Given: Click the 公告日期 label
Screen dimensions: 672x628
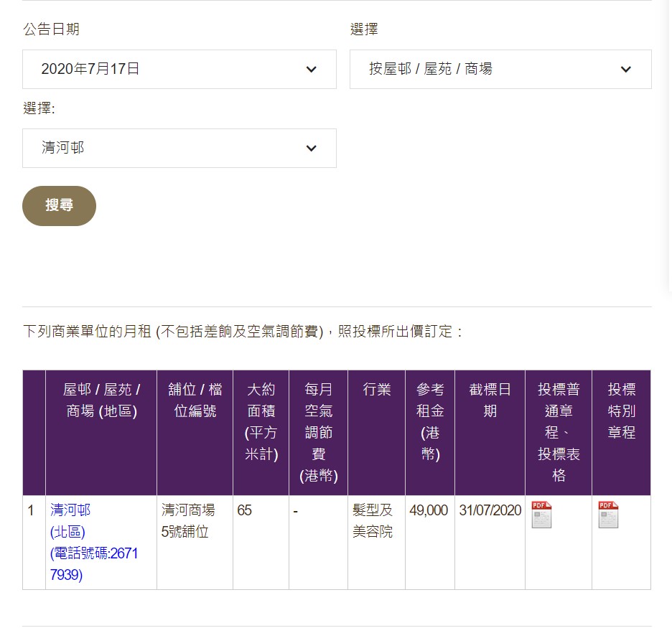Looking at the screenshot, I should tap(52, 29).
